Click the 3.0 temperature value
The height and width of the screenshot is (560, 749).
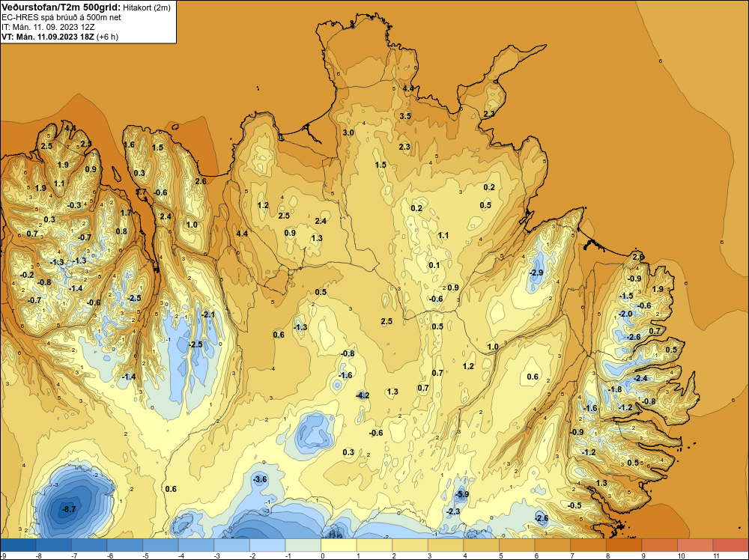pos(348,133)
